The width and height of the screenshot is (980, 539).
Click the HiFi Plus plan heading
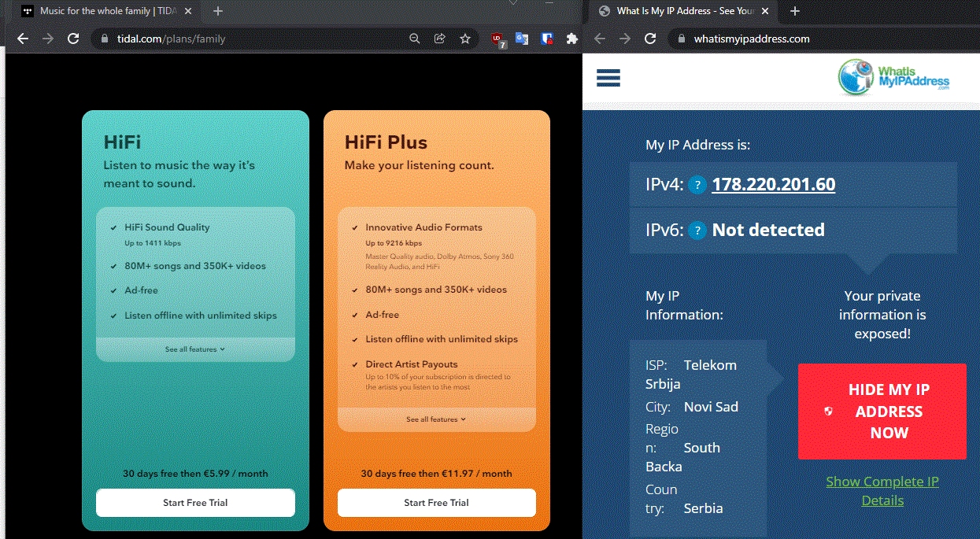click(386, 142)
